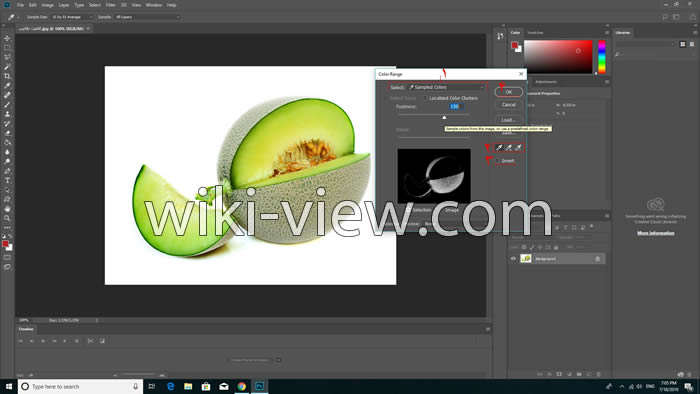The width and height of the screenshot is (700, 394).
Task: Select the Magic Wand tool
Action: [x=7, y=66]
